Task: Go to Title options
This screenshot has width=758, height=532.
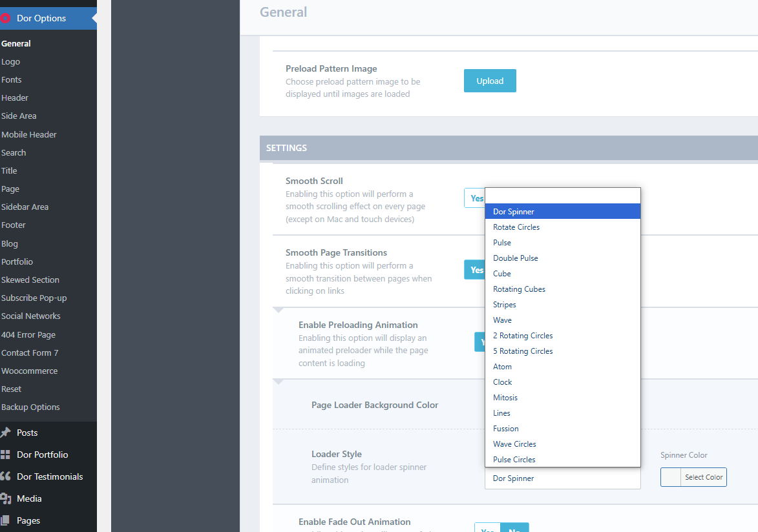Action: [x=9, y=170]
